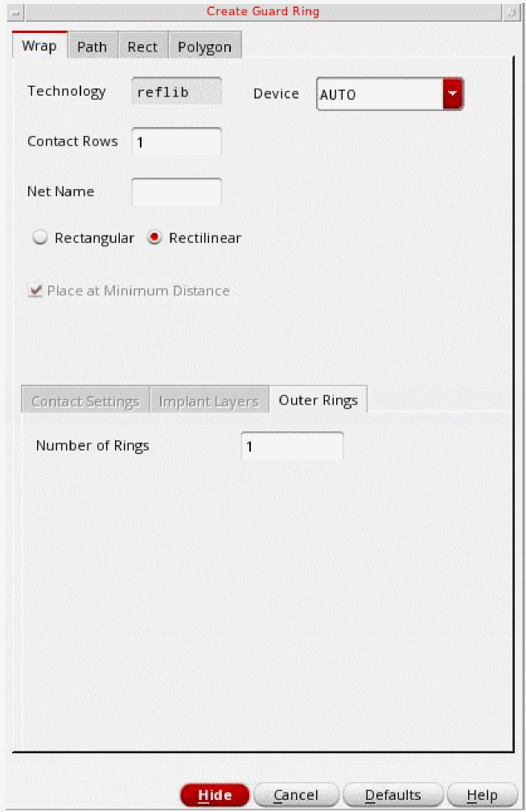Reset values with the Defaults button
The height and width of the screenshot is (812, 526).
click(392, 795)
